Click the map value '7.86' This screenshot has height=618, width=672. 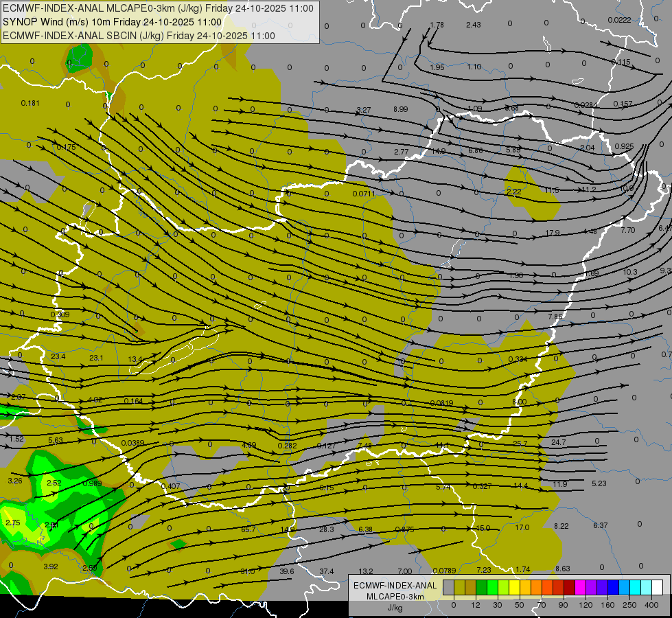[555, 317]
